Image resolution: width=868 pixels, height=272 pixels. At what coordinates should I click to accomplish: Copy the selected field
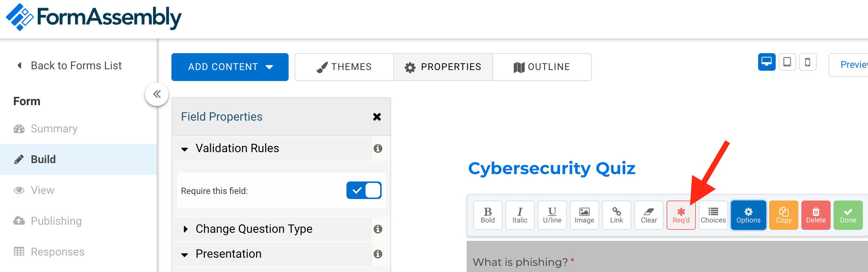click(783, 215)
